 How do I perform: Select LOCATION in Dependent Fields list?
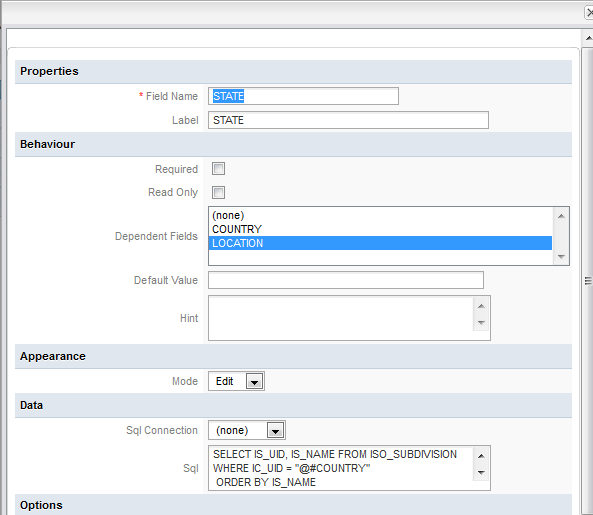pos(380,243)
